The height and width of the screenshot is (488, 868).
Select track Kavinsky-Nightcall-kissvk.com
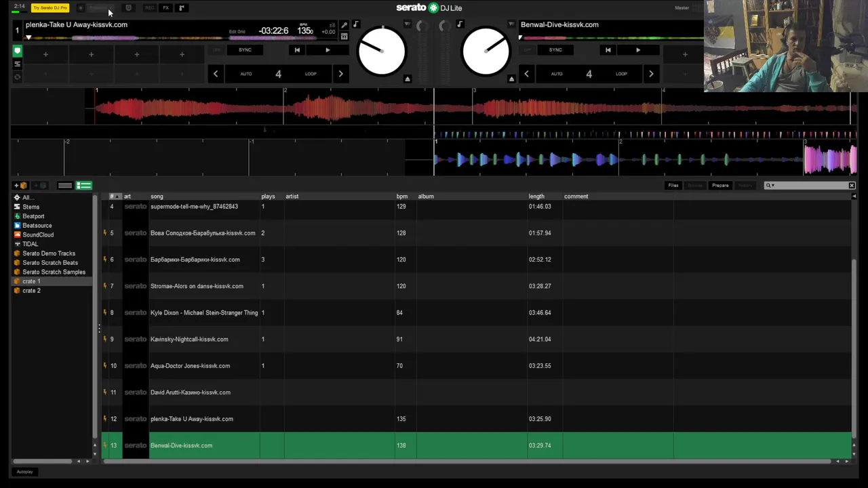[x=189, y=339]
